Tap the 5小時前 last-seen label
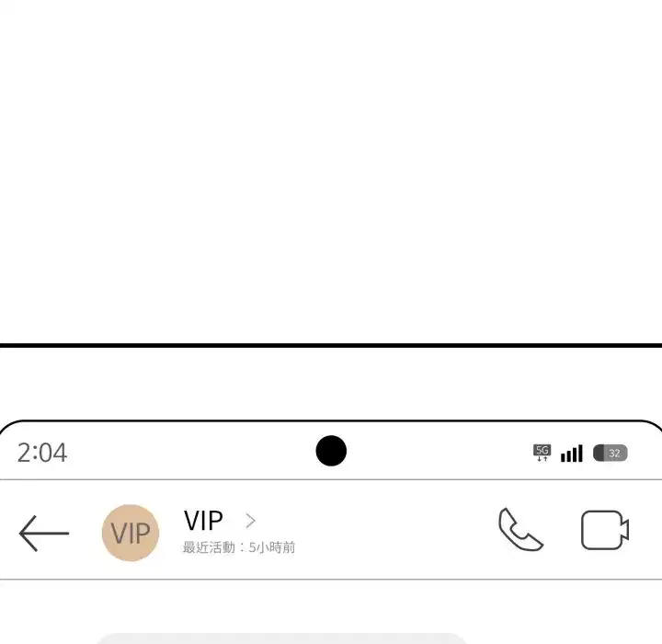Viewport: 662px width, 644px height. pyautogui.click(x=272, y=547)
